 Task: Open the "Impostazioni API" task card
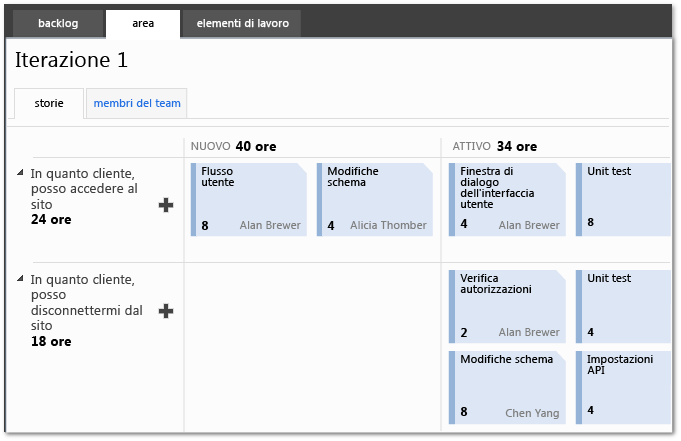(x=623, y=385)
